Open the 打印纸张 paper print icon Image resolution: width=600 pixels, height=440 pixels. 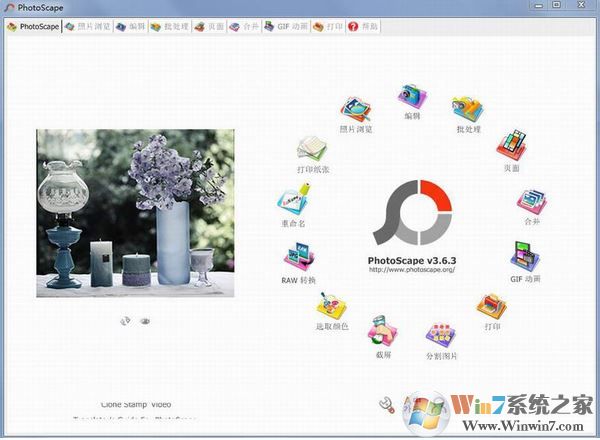click(311, 152)
